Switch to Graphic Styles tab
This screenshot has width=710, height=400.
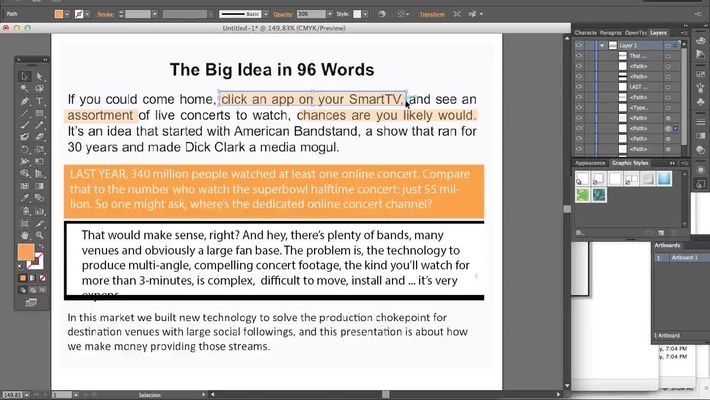(x=630, y=163)
